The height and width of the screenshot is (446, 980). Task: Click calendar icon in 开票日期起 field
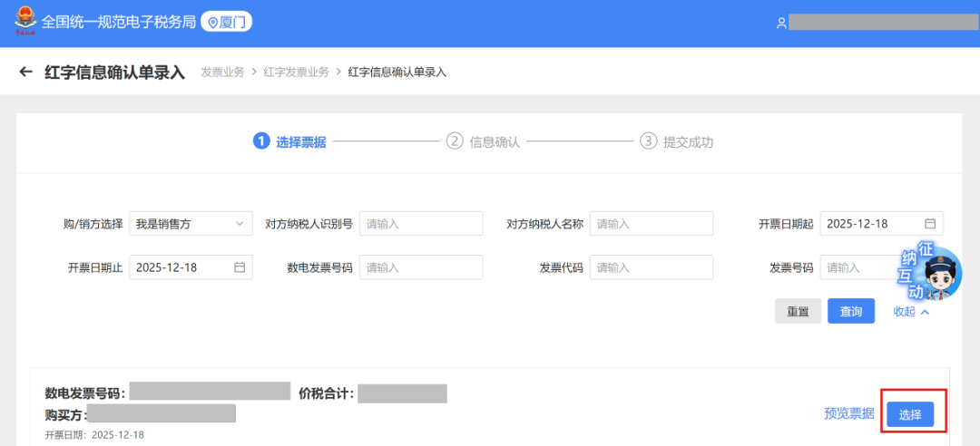pos(930,224)
